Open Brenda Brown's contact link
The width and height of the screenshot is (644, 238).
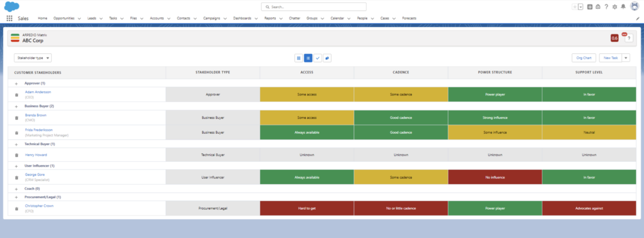[36, 115]
